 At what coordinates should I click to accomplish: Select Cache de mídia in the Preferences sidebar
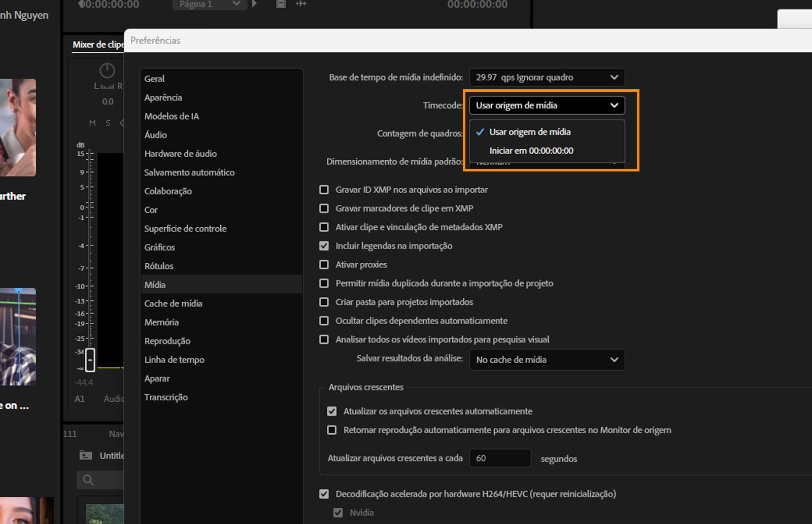click(173, 303)
